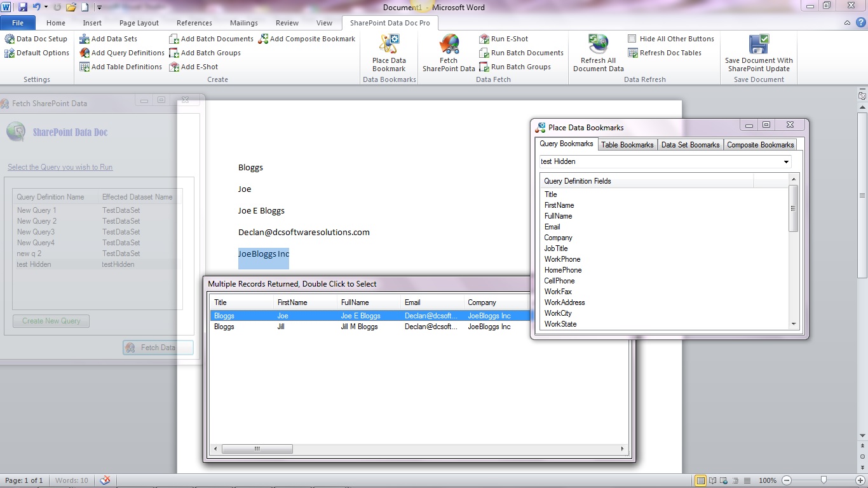This screenshot has height=488, width=868.
Task: Click the Save icon in quick access toolbar
Action: [x=23, y=8]
